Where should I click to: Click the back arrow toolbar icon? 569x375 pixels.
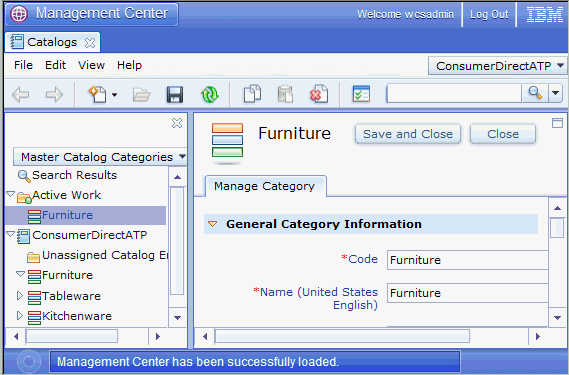(x=21, y=95)
